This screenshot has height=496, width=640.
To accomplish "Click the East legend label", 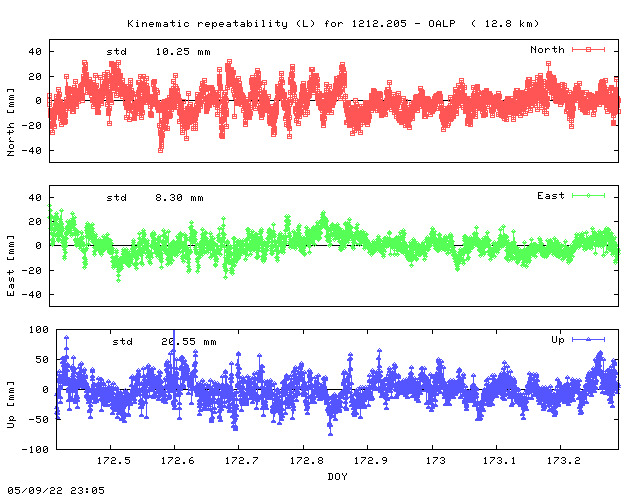I will 551,196.
